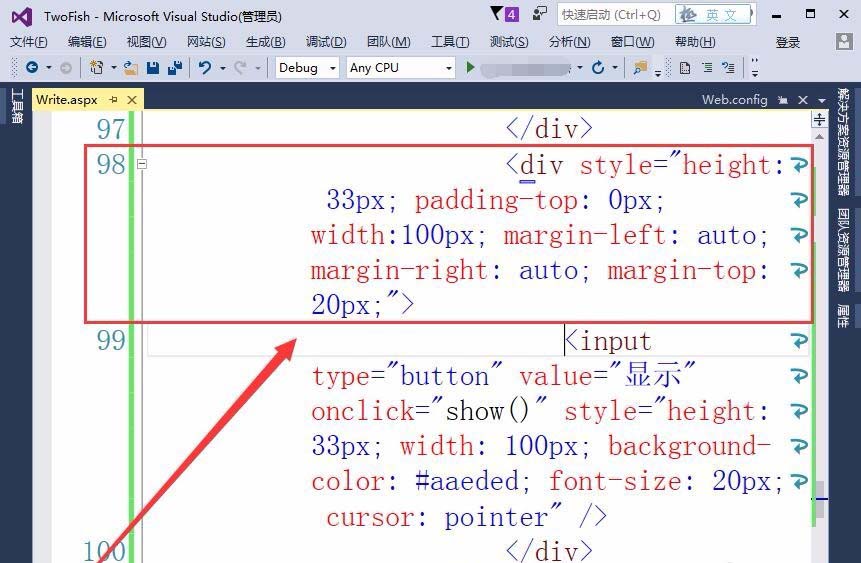Click the vertical scrollbar up arrow
Image resolution: width=861 pixels, height=563 pixels.
[819, 136]
